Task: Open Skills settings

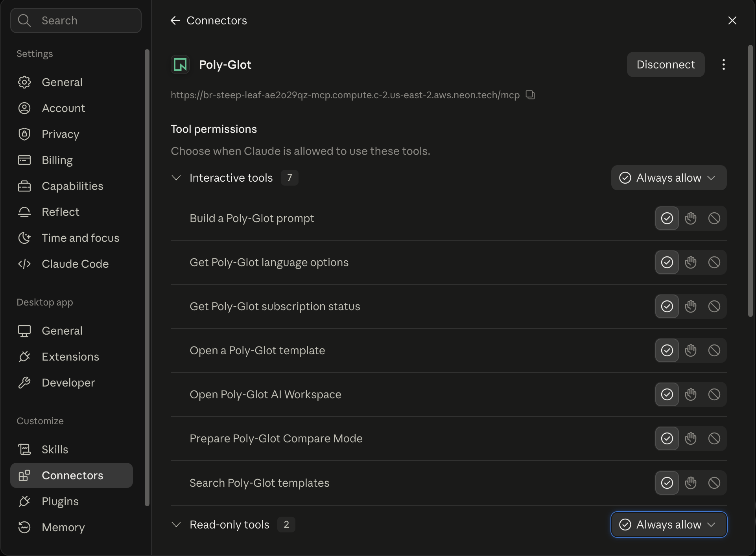Action: [72, 449]
